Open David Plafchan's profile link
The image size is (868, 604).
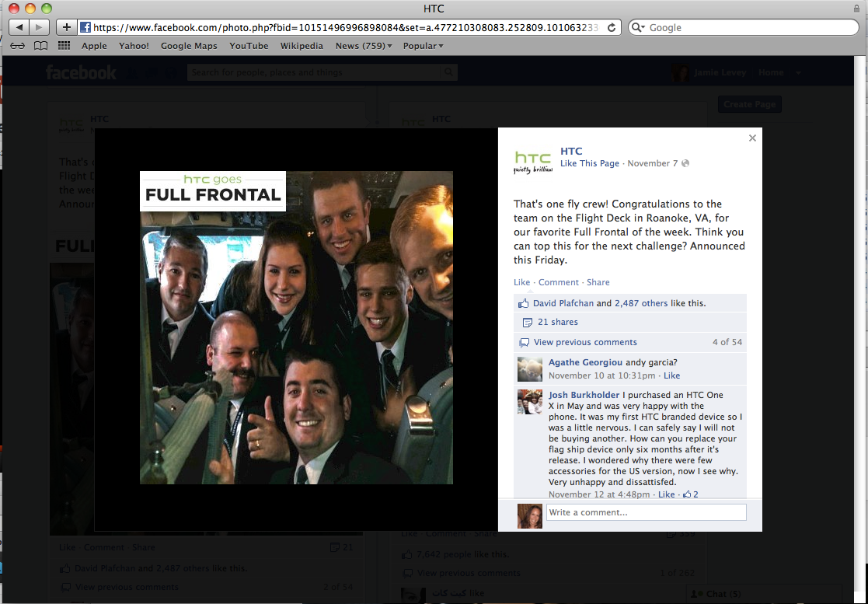click(x=563, y=303)
